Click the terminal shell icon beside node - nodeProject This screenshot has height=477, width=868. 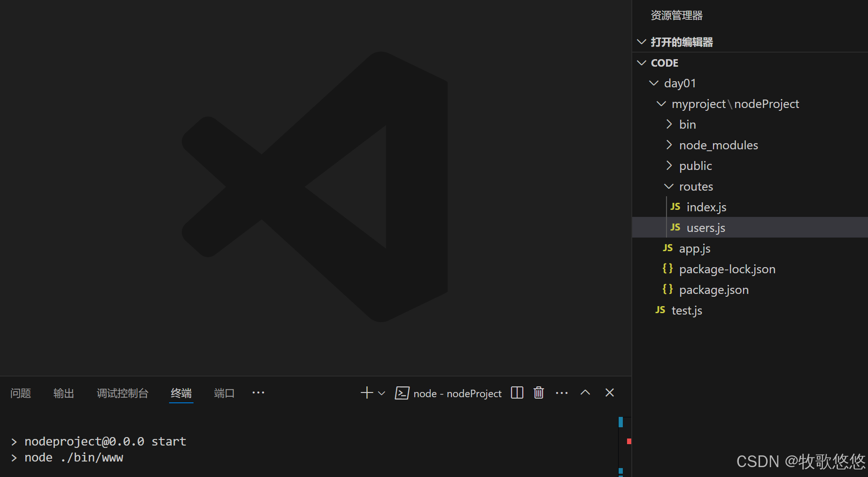click(402, 393)
